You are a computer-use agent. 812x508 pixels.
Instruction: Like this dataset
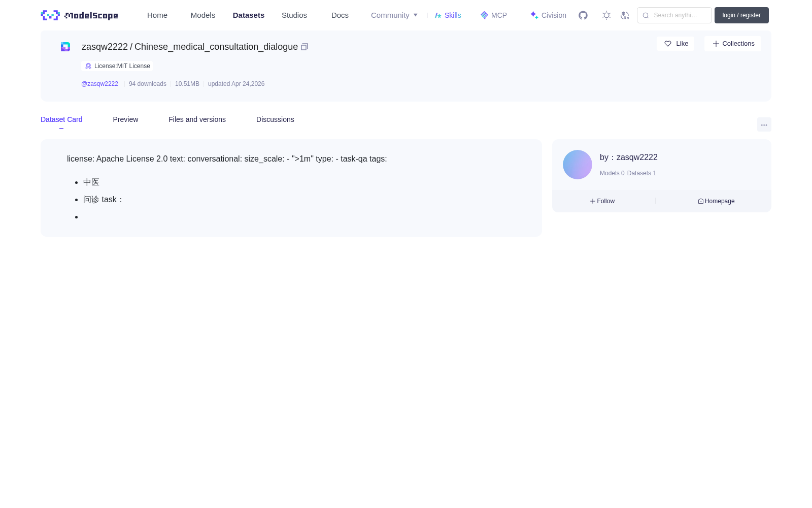pos(675,44)
